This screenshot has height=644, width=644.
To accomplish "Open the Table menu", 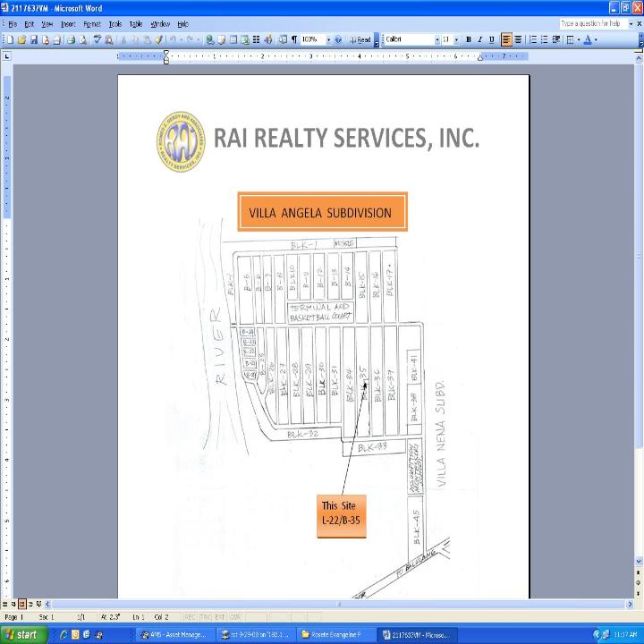I will click(135, 24).
